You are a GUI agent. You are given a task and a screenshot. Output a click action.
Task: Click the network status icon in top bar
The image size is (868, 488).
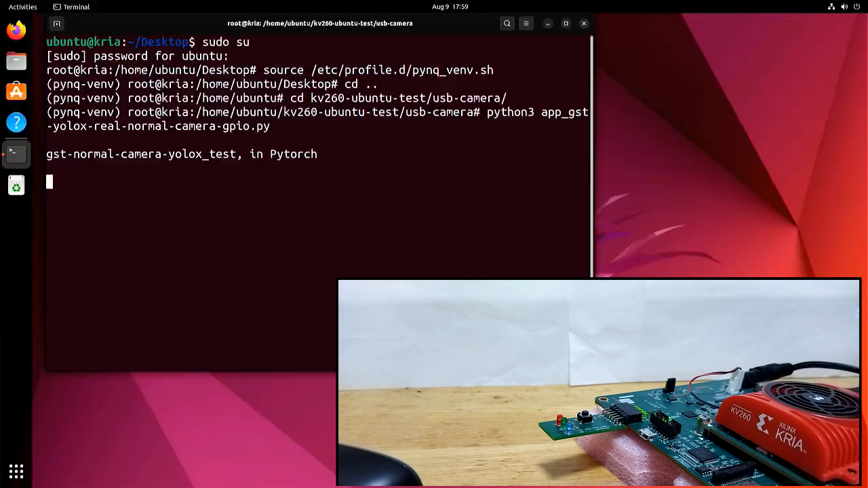tap(831, 7)
